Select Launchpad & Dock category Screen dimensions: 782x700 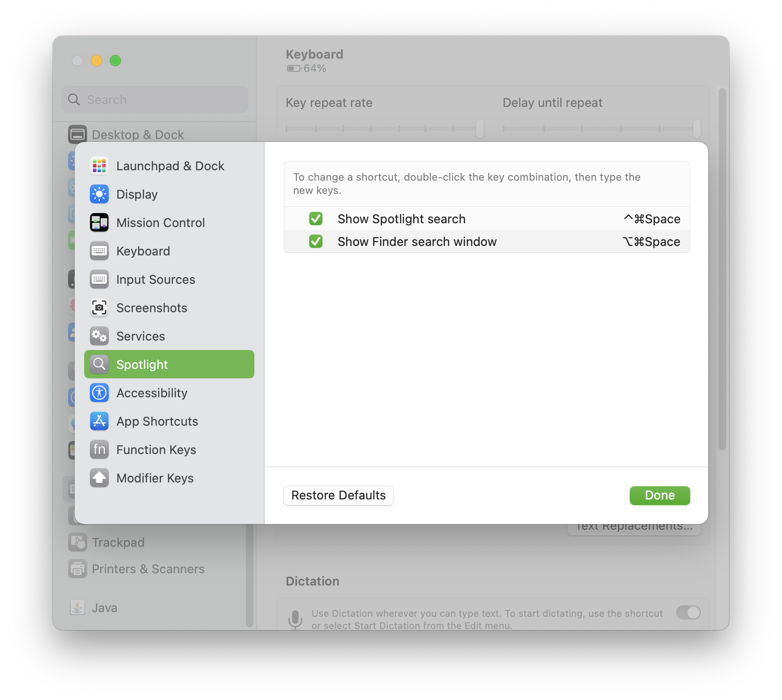tap(169, 166)
